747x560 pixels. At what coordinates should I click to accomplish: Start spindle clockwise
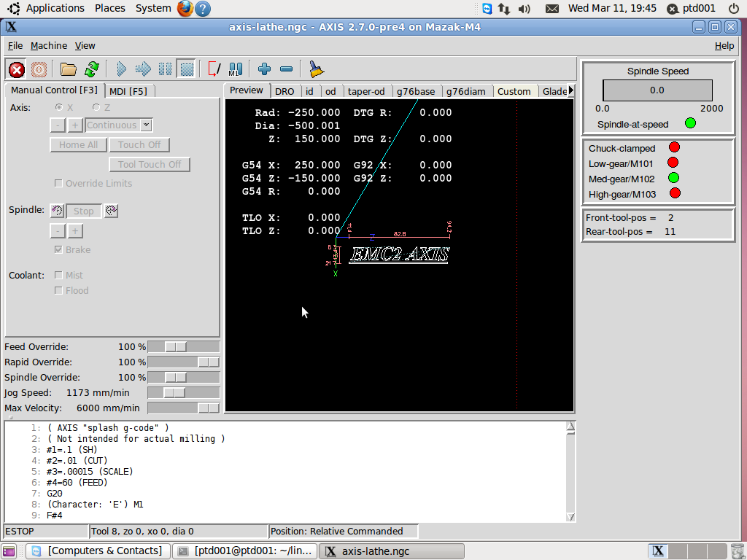111,211
